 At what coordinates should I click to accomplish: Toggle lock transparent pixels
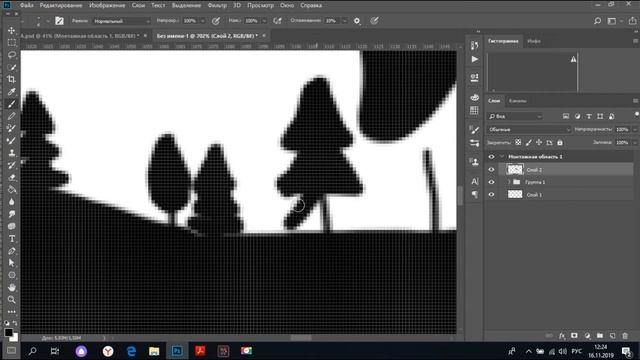(x=518, y=142)
